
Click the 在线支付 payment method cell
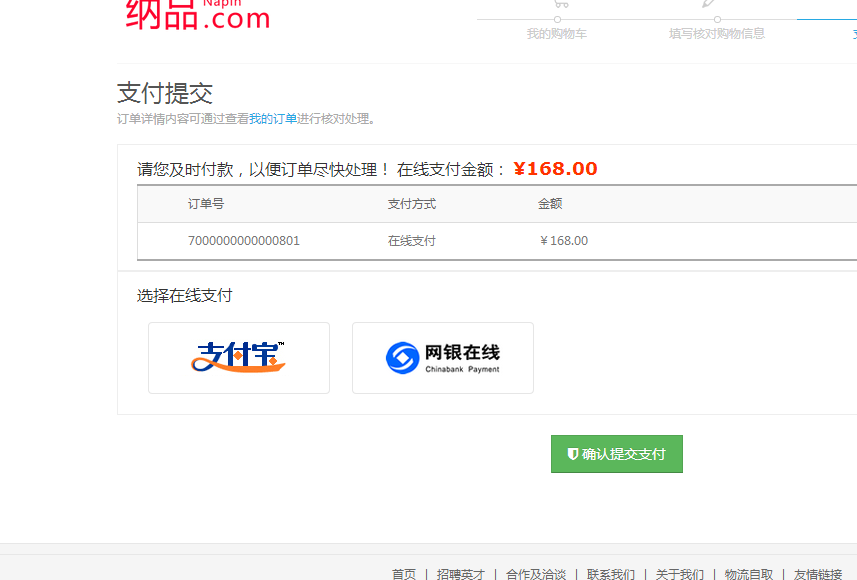(x=412, y=241)
